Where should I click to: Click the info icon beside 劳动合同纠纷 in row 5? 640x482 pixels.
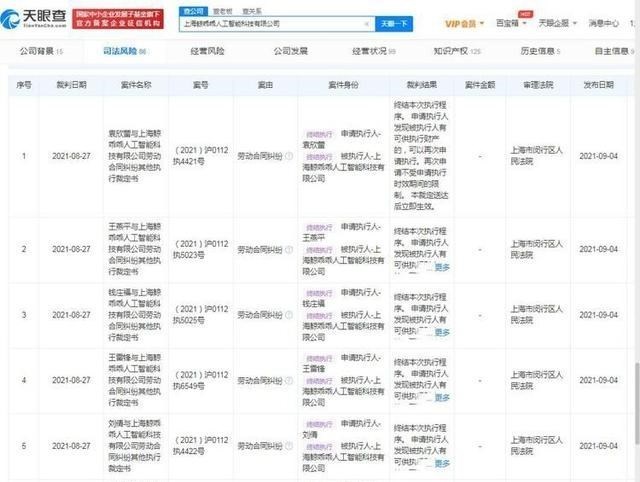point(289,446)
